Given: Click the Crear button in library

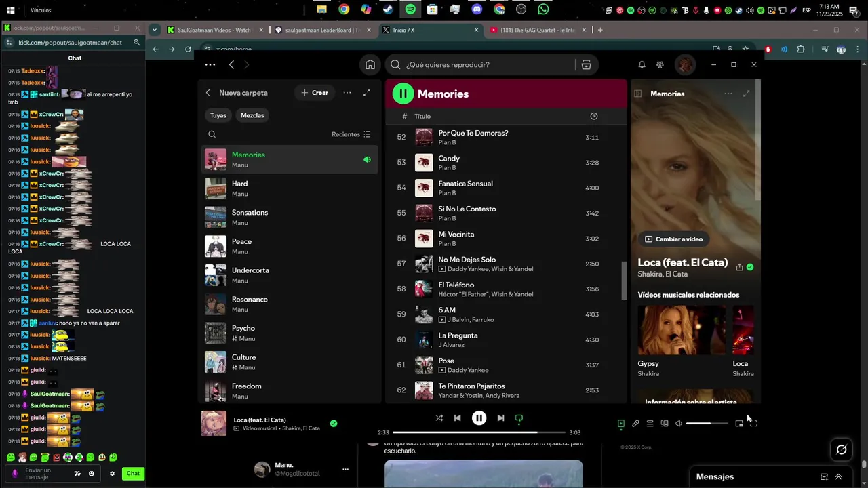Looking at the screenshot, I should pyautogui.click(x=315, y=93).
